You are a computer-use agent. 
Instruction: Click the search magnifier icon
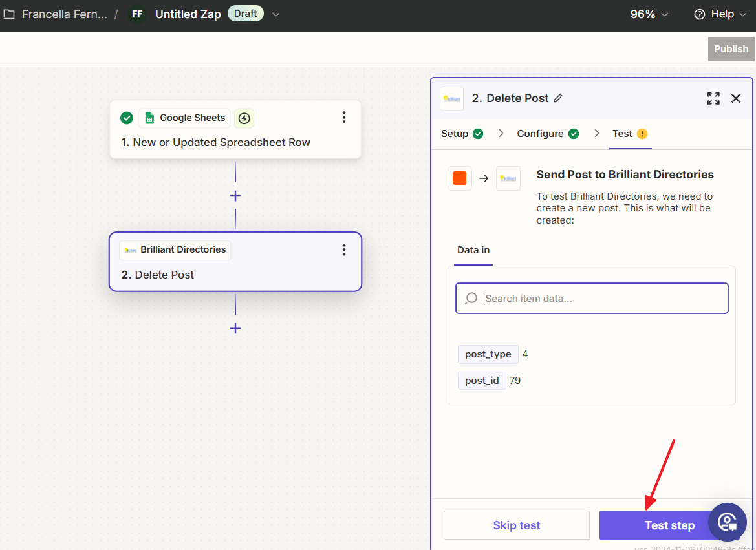471,299
